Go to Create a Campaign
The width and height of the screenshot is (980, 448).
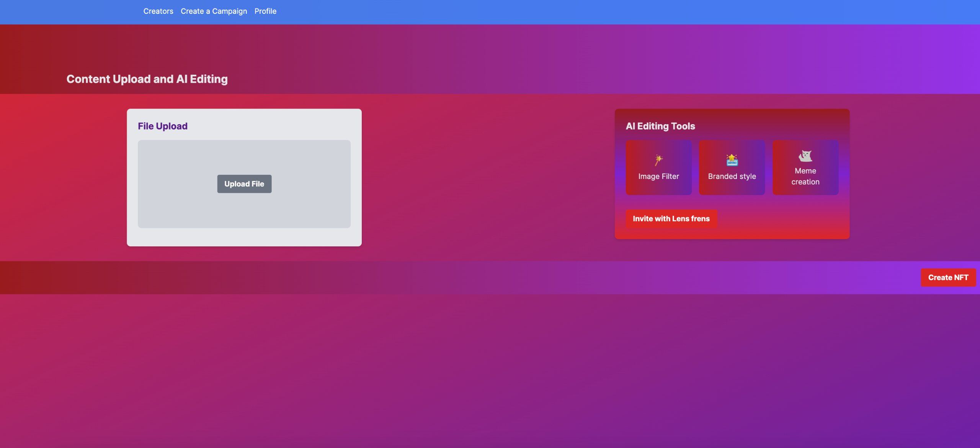point(214,11)
